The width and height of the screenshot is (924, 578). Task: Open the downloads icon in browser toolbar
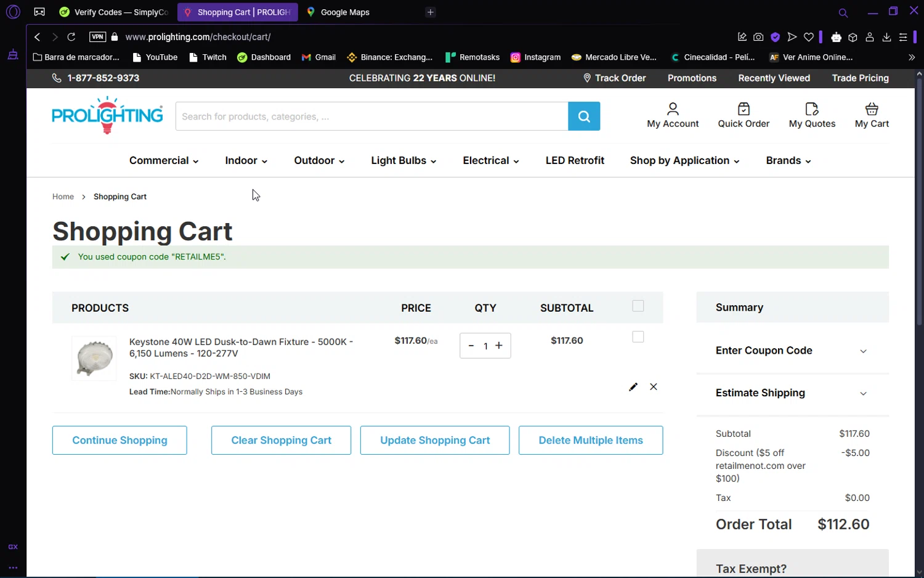coord(886,37)
